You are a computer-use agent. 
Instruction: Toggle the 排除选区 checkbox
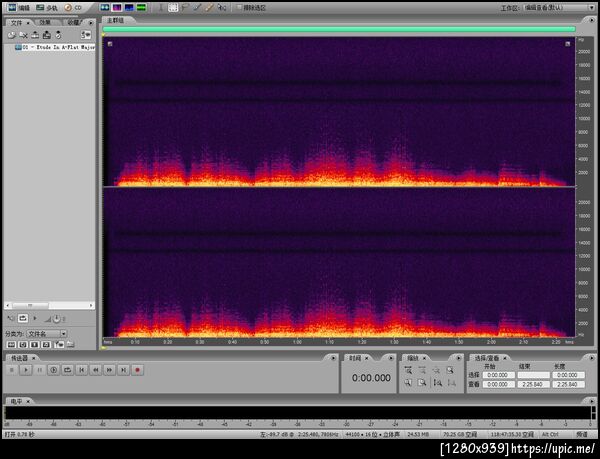pos(240,7)
